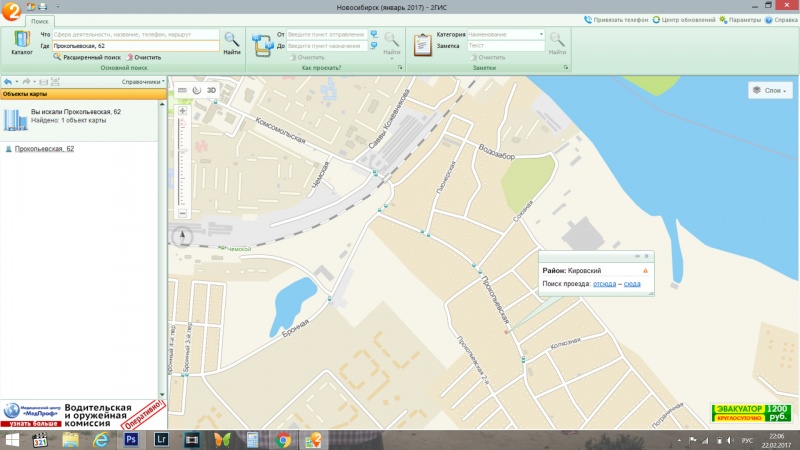Open the Windows Start button
The image size is (800, 450).
coord(11,440)
